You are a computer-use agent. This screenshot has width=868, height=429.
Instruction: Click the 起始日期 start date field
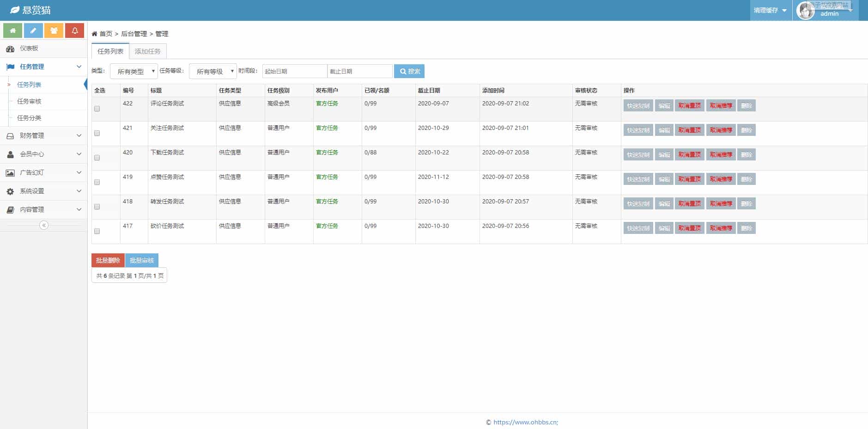coord(294,71)
